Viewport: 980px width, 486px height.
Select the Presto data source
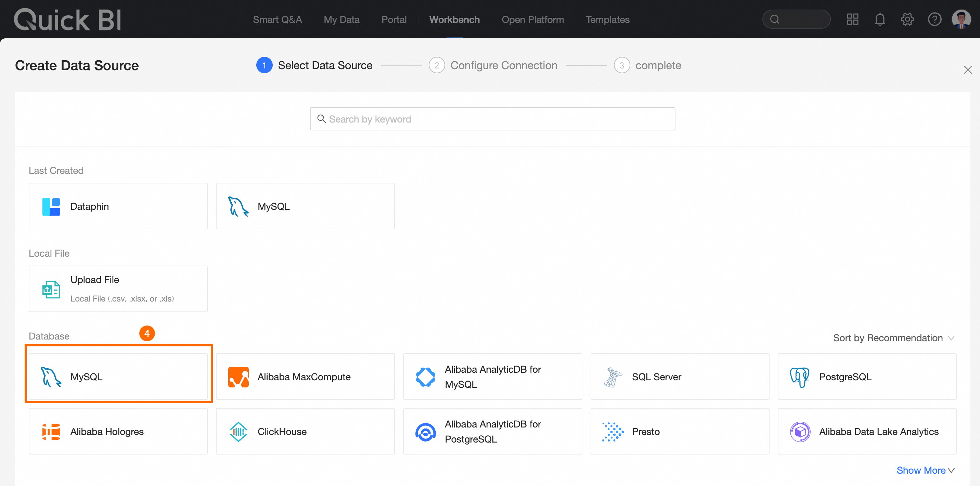point(680,431)
